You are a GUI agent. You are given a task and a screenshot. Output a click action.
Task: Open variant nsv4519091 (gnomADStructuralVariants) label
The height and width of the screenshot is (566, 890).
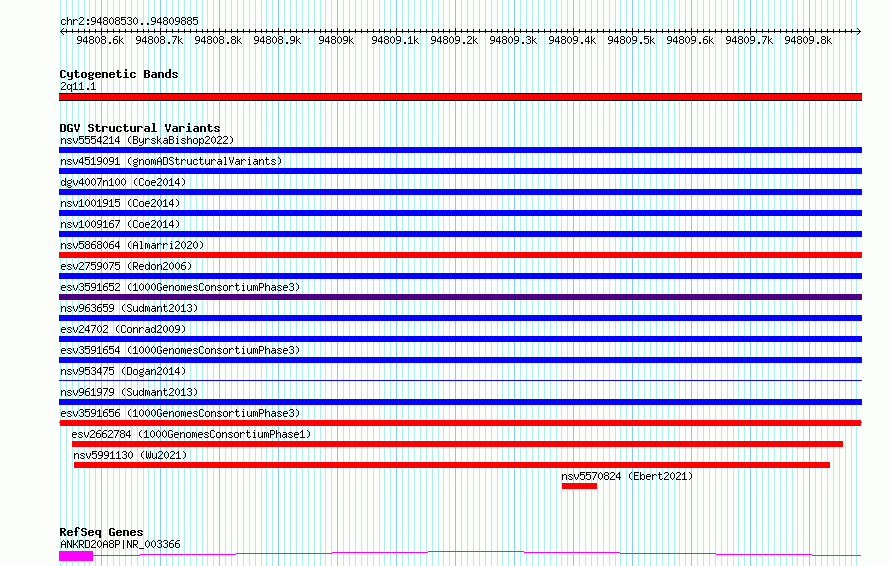(x=171, y=161)
